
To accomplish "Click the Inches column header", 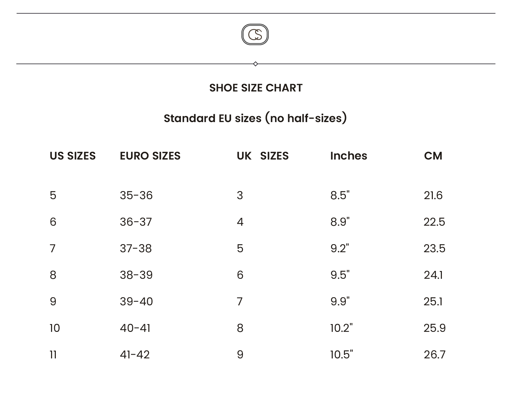I will click(349, 156).
